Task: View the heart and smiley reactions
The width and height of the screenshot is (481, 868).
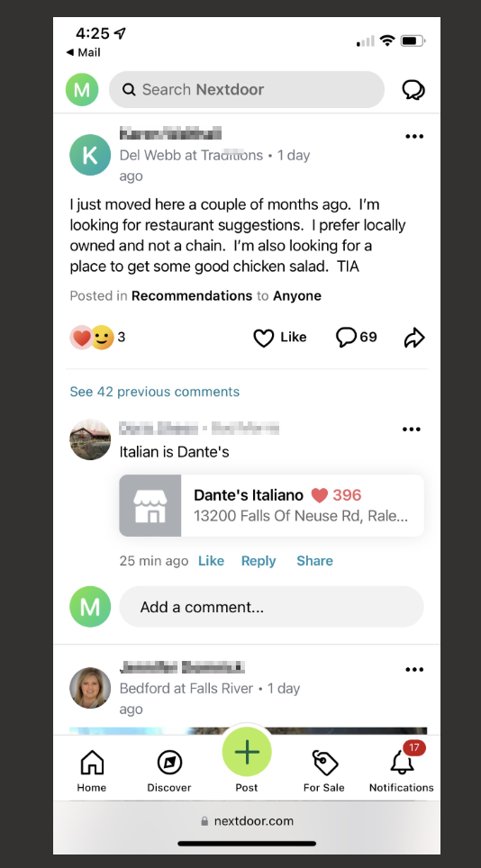Action: coord(98,337)
